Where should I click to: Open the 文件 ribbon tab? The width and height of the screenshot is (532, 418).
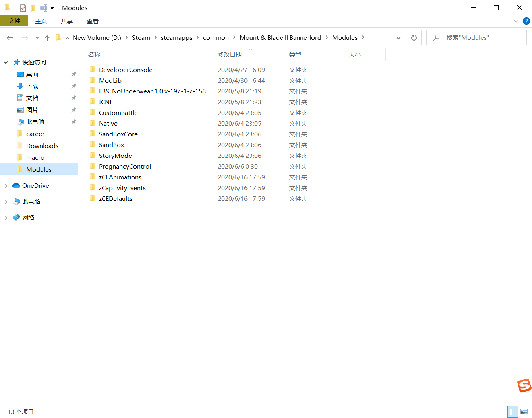click(14, 21)
